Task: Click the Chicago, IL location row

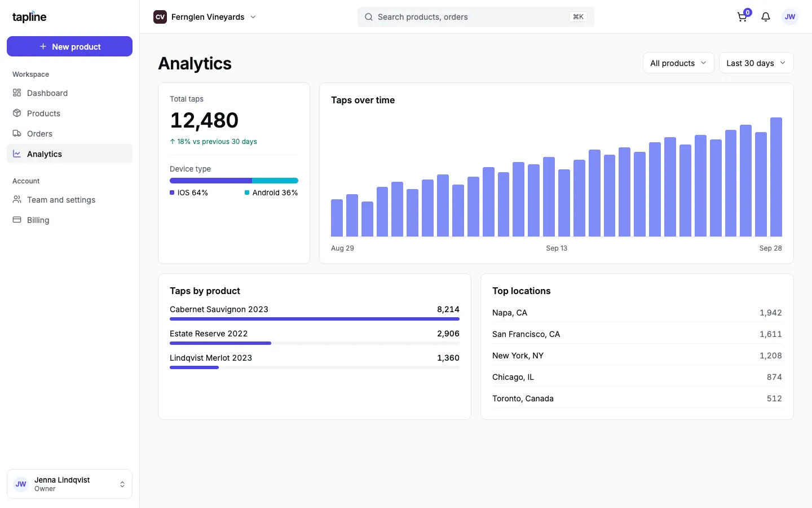Action: (x=637, y=377)
